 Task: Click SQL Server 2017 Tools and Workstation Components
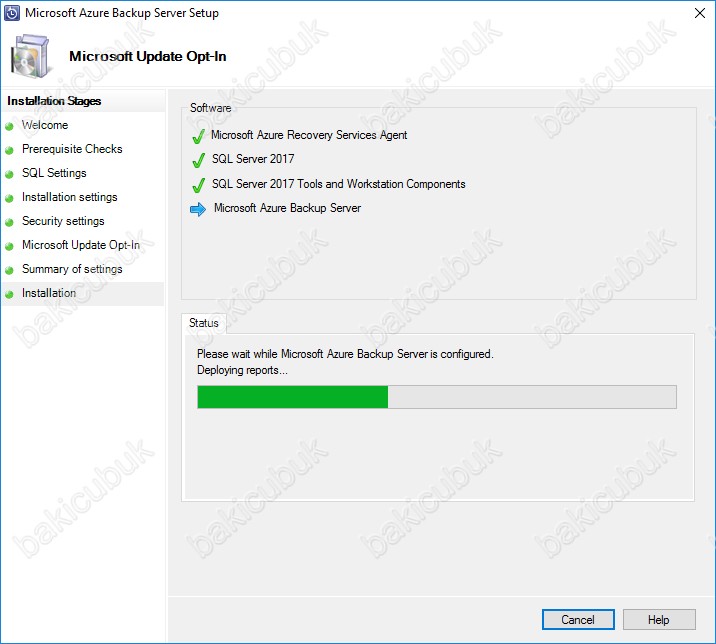338,184
